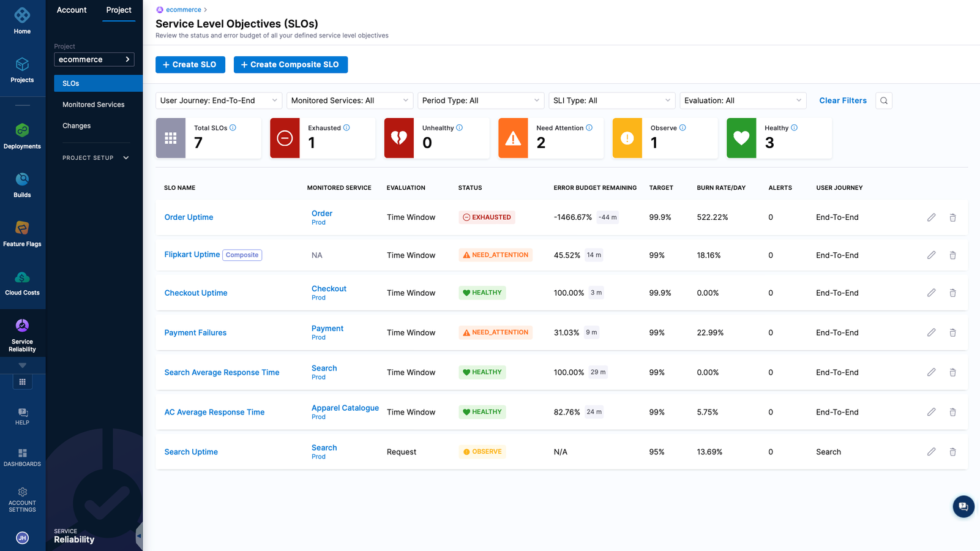Click Clear Filters link
This screenshot has height=551, width=980.
tap(843, 100)
